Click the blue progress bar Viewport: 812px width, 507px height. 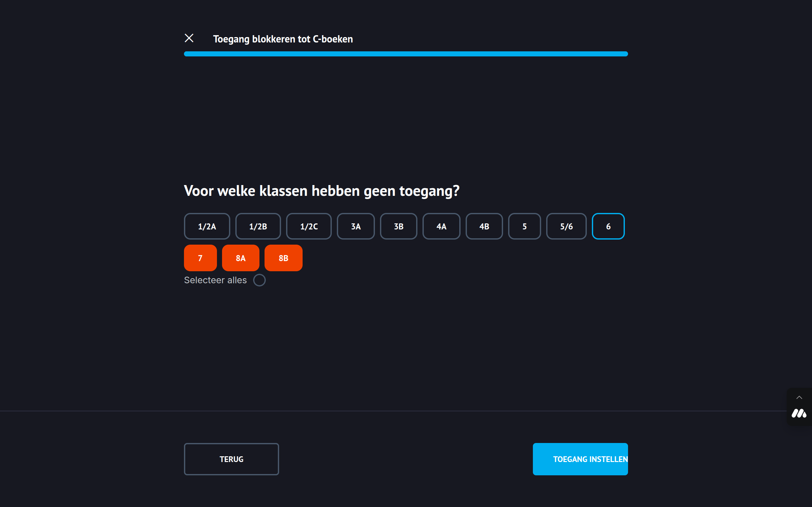[406, 54]
